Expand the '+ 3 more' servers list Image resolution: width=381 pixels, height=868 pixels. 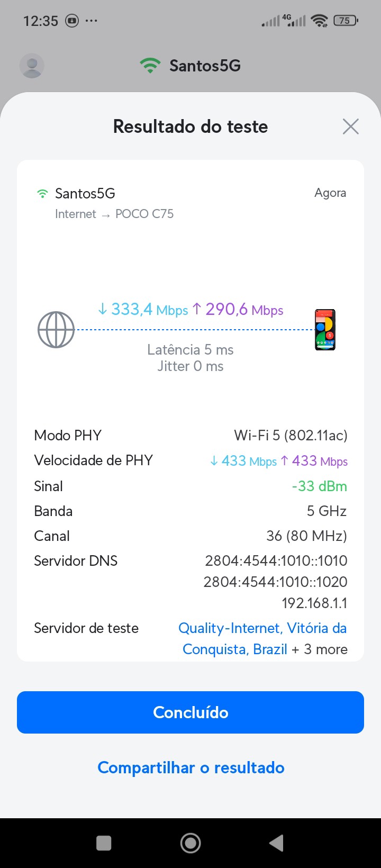[320, 649]
